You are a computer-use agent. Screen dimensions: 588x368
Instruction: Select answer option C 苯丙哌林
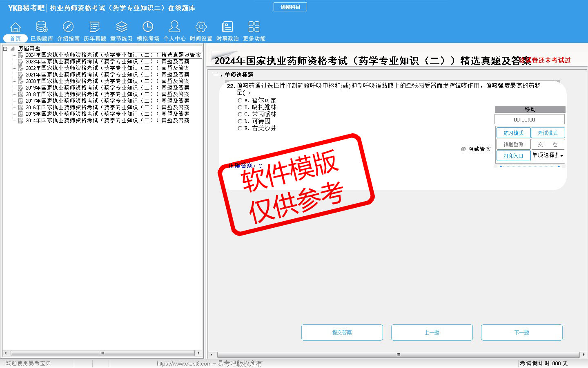(240, 114)
